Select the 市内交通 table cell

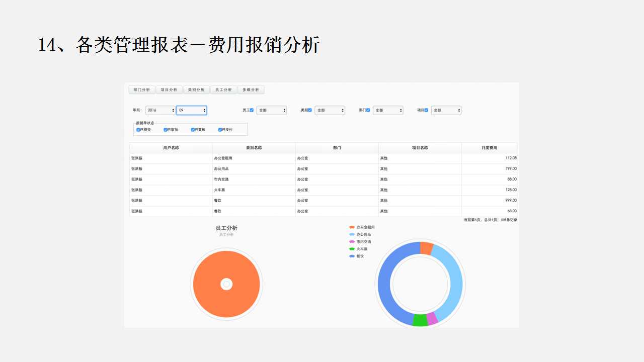(254, 179)
